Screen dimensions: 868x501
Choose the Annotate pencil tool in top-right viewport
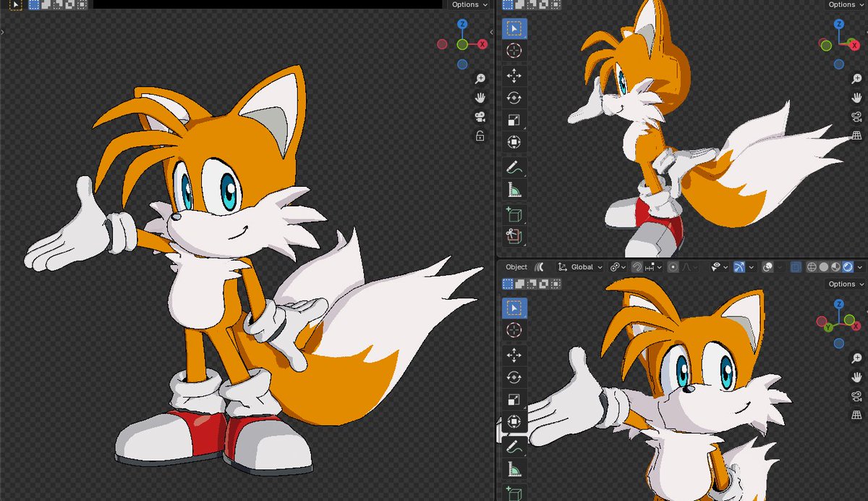tap(514, 167)
